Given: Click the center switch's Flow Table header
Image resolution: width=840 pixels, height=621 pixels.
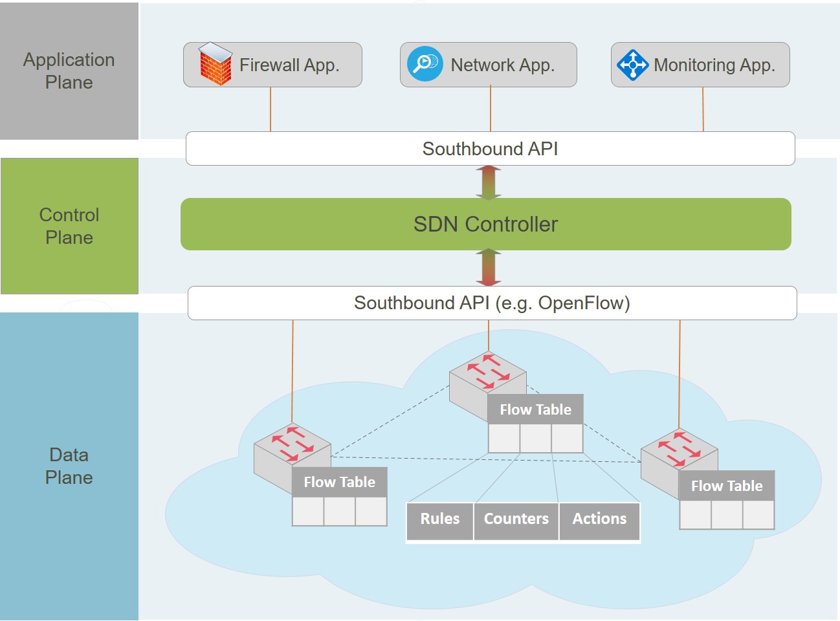Looking at the screenshot, I should click(536, 409).
